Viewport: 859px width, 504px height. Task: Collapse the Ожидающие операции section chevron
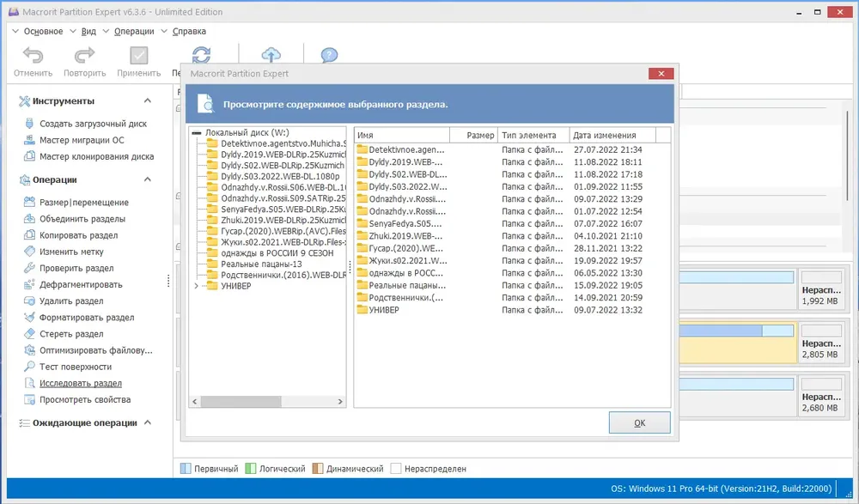148,422
